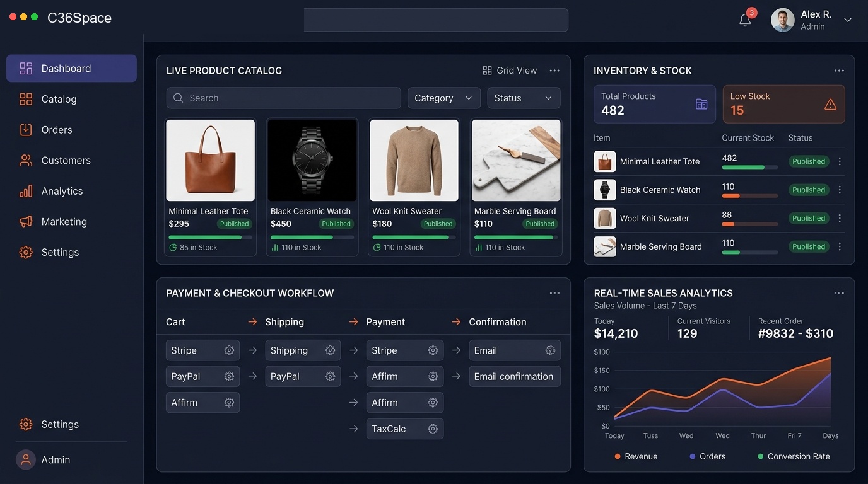The width and height of the screenshot is (868, 484).
Task: Click the Customers people icon
Action: click(x=26, y=160)
